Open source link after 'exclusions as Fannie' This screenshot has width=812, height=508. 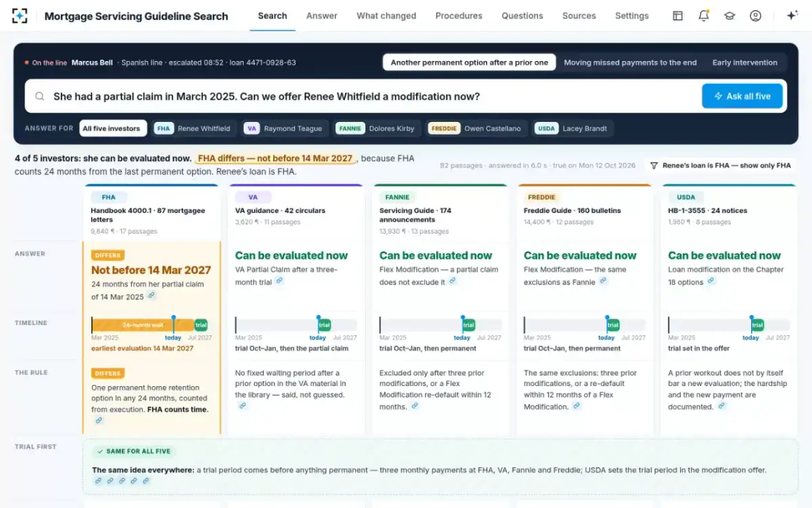[603, 281]
